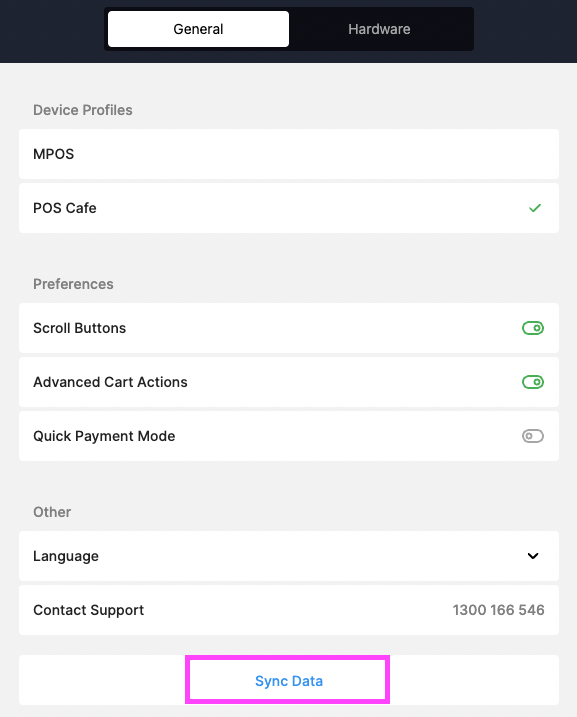Open the Contact Support row
Image resolution: width=577 pixels, height=717 pixels.
tap(289, 610)
